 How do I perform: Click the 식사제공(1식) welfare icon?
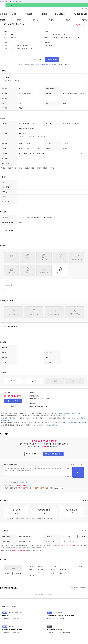[60, 270]
